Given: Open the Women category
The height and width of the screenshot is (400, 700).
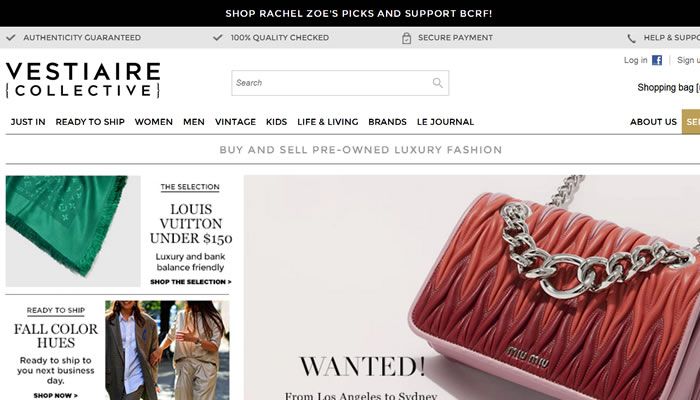Looking at the screenshot, I should pos(154,122).
